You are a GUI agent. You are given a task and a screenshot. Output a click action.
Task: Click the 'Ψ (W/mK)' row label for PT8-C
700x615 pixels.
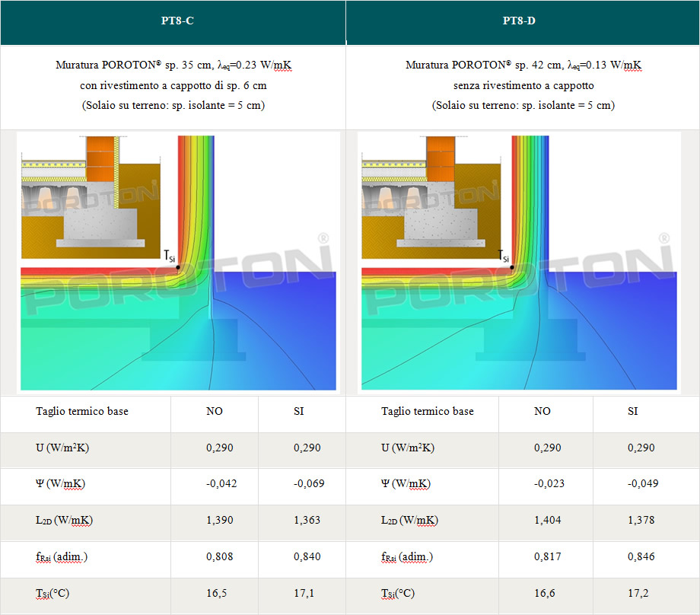click(x=60, y=483)
